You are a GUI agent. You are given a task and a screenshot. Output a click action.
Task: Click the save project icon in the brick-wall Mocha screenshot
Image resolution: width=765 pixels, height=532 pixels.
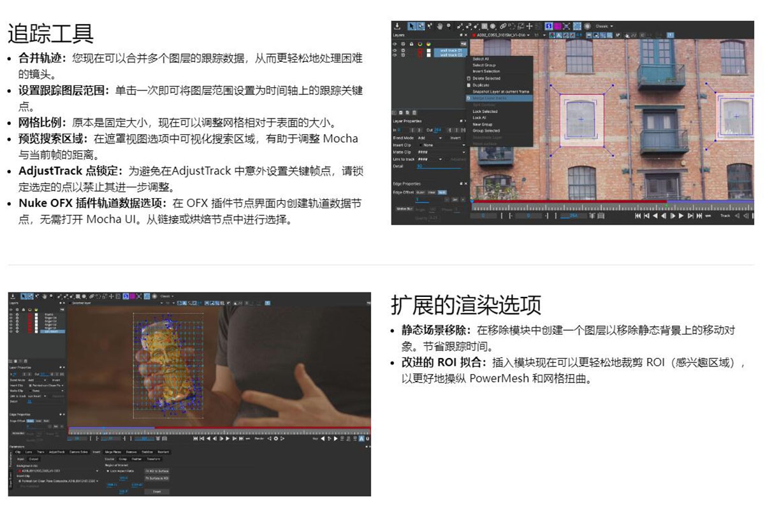(x=397, y=26)
